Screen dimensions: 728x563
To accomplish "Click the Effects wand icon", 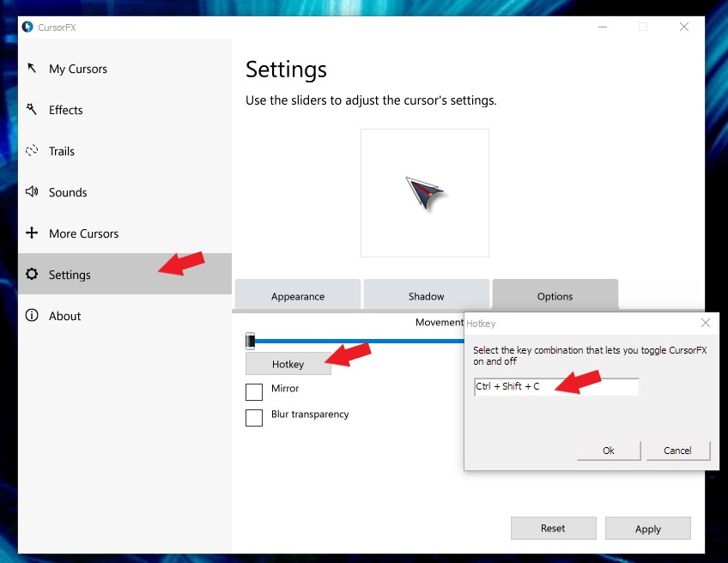I will pos(32,110).
